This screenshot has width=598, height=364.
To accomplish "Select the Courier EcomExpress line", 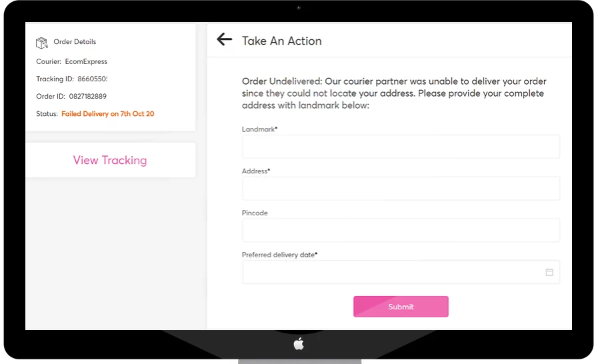I will [71, 61].
